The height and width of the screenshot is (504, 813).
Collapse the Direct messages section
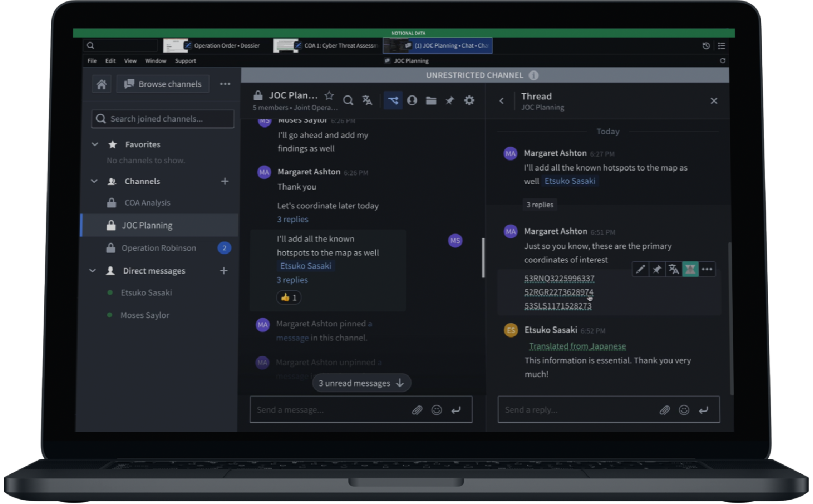[92, 270]
